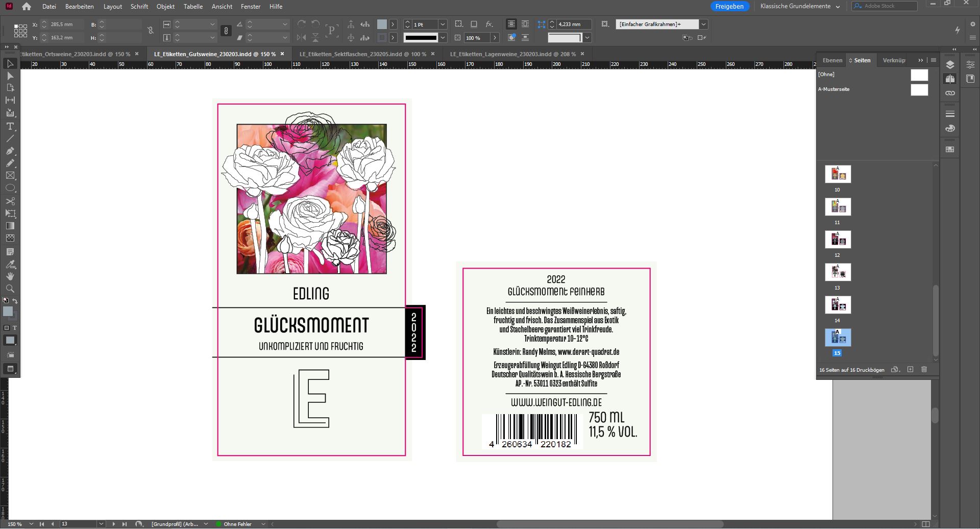
Task: Select the Direct Selection tool
Action: [x=10, y=76]
